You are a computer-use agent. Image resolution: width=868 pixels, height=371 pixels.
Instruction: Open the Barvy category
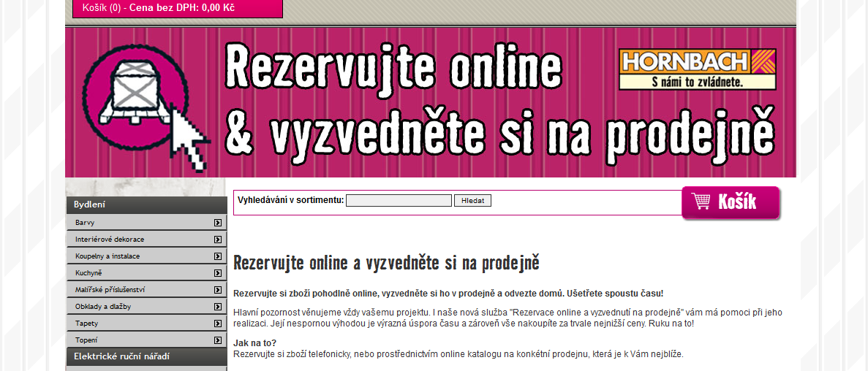click(x=146, y=223)
